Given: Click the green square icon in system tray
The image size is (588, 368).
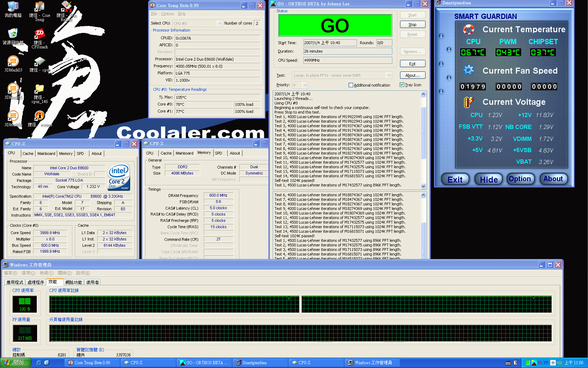Looking at the screenshot, I should (x=527, y=363).
